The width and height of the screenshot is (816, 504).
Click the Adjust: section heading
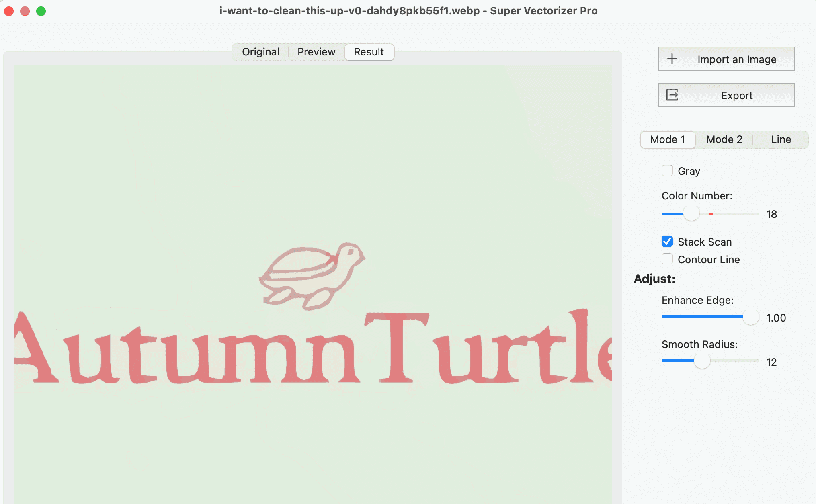tap(654, 279)
